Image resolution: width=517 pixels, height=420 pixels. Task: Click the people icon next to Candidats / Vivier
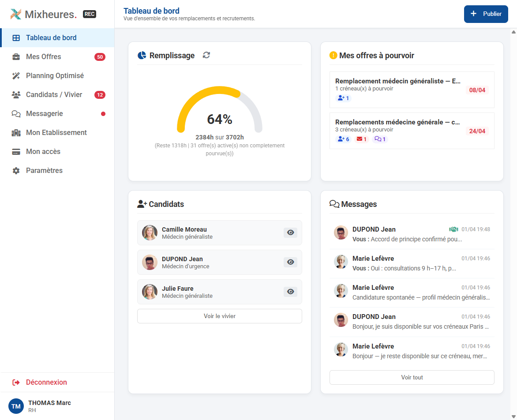(x=16, y=94)
